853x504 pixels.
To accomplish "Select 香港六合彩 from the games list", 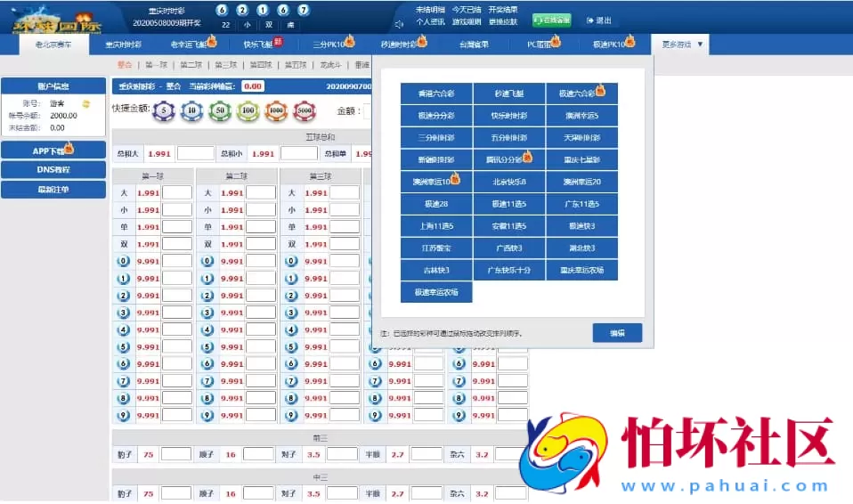I will pos(436,93).
